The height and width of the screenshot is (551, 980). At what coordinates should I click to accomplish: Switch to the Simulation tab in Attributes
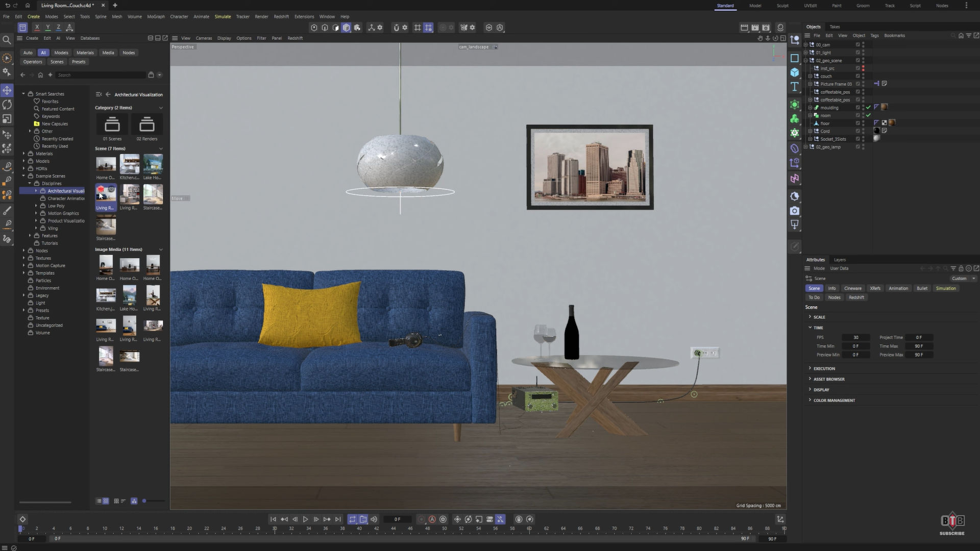945,288
